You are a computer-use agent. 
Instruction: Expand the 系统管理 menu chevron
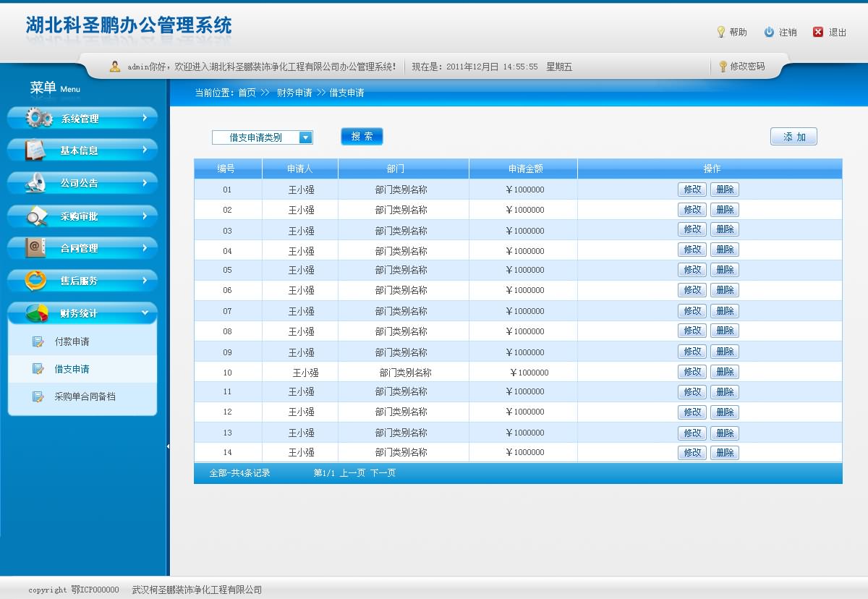click(x=145, y=116)
